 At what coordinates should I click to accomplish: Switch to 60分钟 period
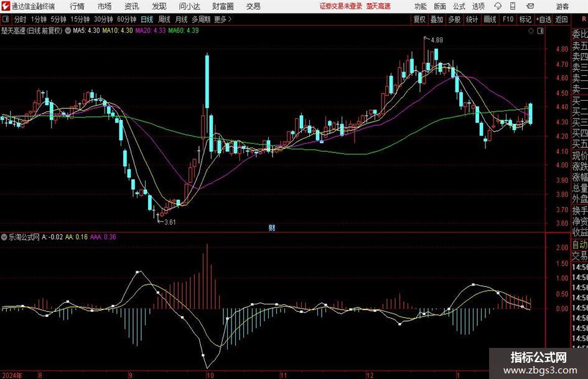[126, 19]
